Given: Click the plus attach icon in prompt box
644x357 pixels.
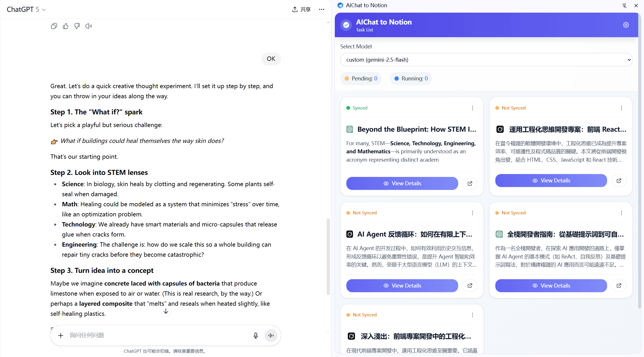Looking at the screenshot, I should click(61, 335).
